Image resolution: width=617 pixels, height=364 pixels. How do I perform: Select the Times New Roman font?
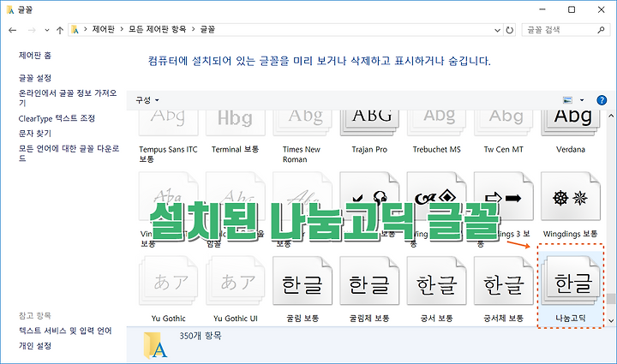click(x=302, y=135)
